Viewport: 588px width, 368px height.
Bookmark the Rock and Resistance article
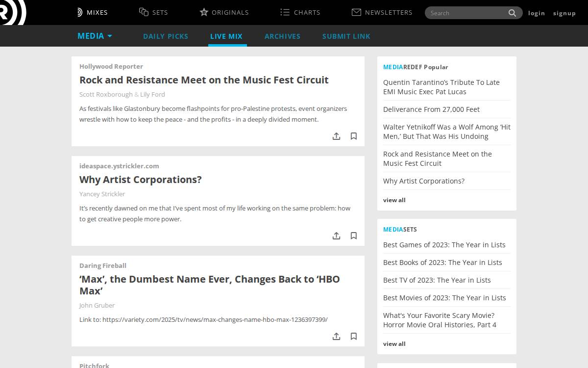(353, 136)
